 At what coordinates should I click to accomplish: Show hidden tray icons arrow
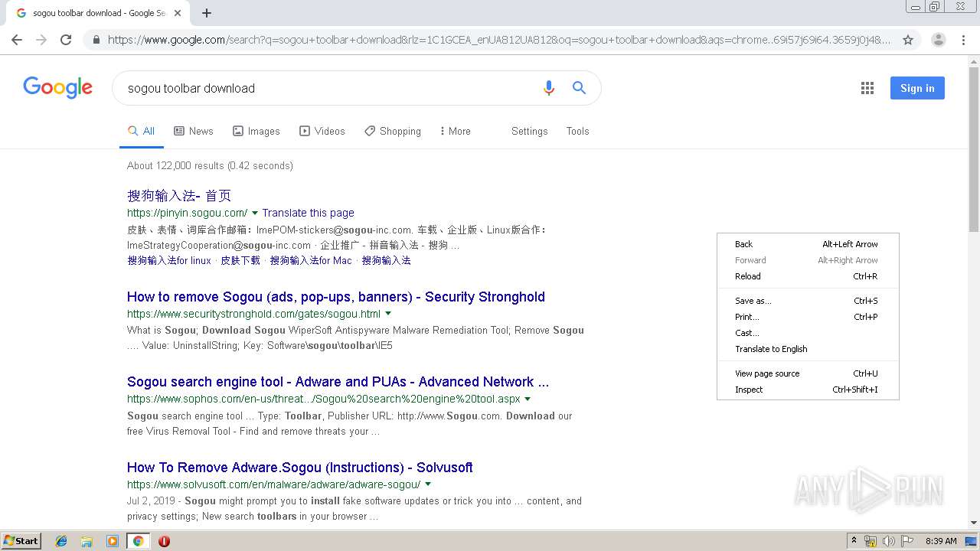(854, 541)
